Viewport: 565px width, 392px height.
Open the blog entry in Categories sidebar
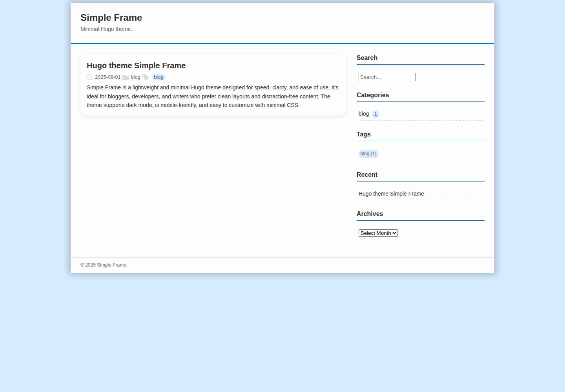coord(364,114)
